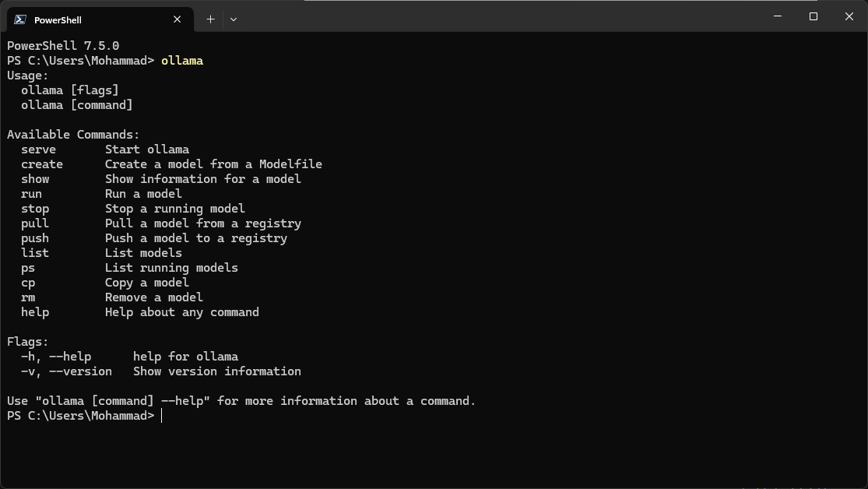The height and width of the screenshot is (489, 868).
Task: Click the pull command name in the list
Action: tap(35, 223)
